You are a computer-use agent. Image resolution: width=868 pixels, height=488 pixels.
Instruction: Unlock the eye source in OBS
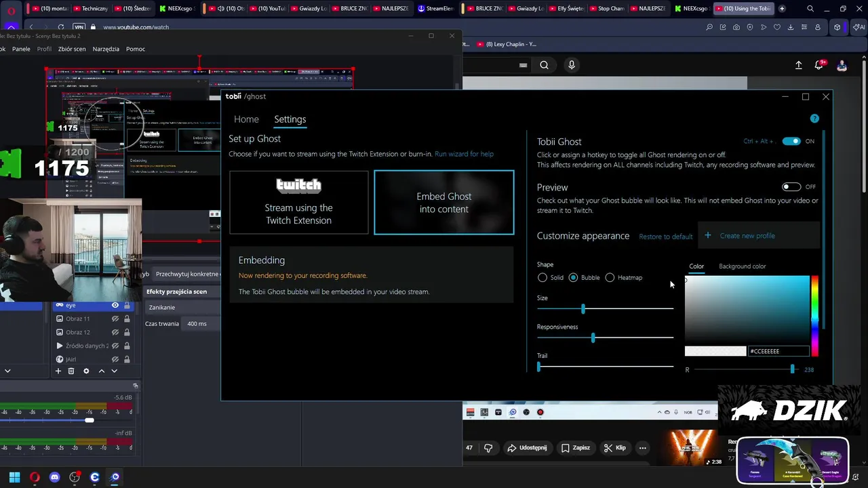tap(127, 306)
